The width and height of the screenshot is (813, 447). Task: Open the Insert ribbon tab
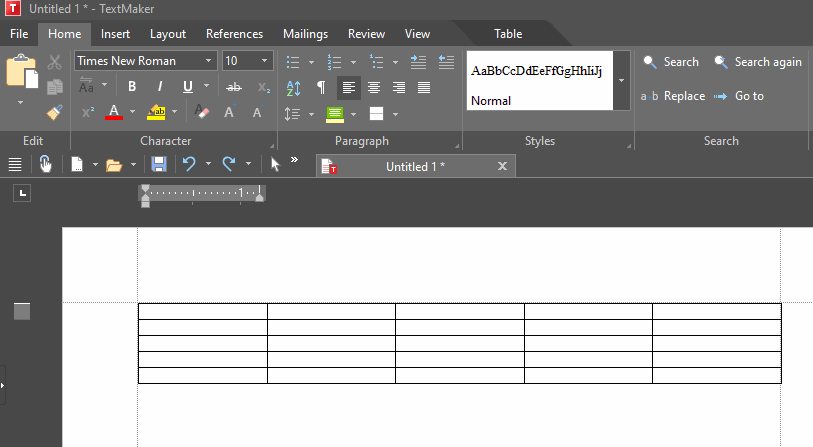(x=115, y=34)
